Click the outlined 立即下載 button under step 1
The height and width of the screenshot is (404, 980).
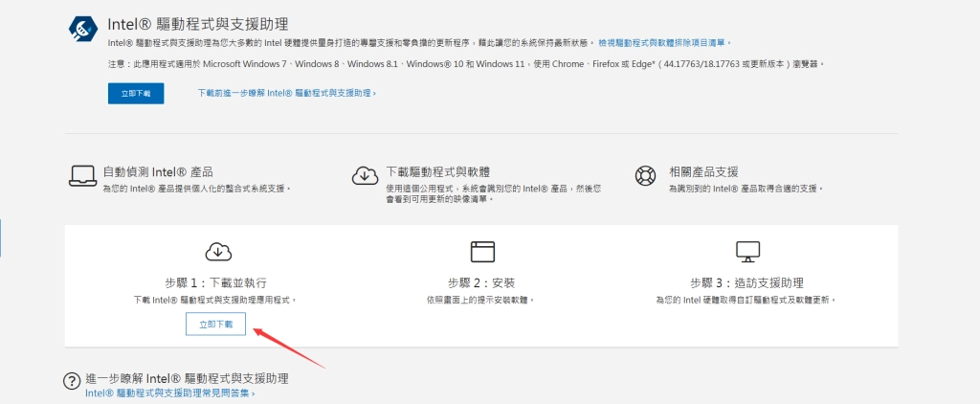215,324
